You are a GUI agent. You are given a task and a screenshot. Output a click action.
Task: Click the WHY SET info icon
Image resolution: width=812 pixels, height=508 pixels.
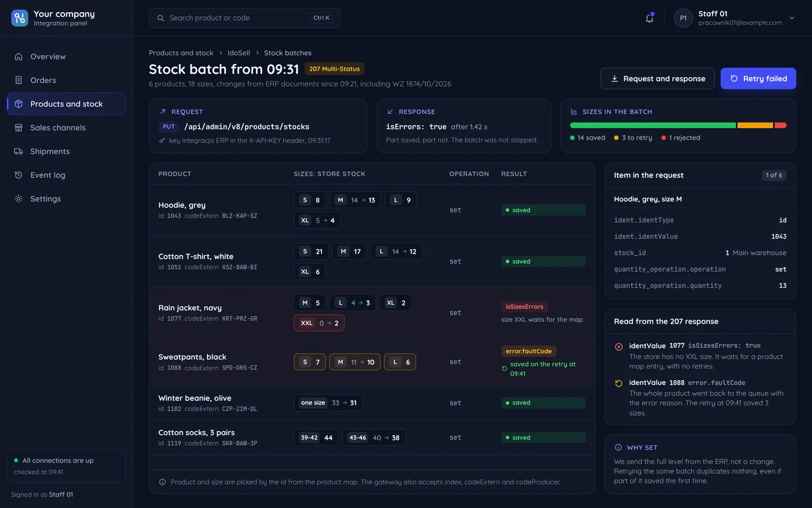pyautogui.click(x=618, y=448)
